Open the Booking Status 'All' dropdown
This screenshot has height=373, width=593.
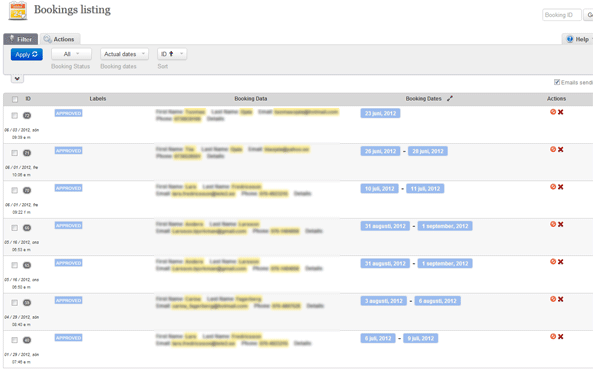tap(71, 54)
